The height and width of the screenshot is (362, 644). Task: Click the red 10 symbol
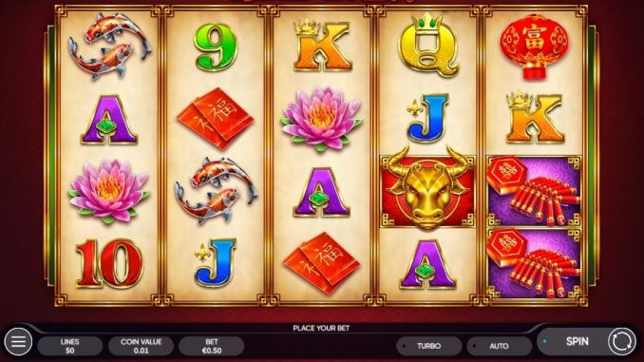(109, 263)
